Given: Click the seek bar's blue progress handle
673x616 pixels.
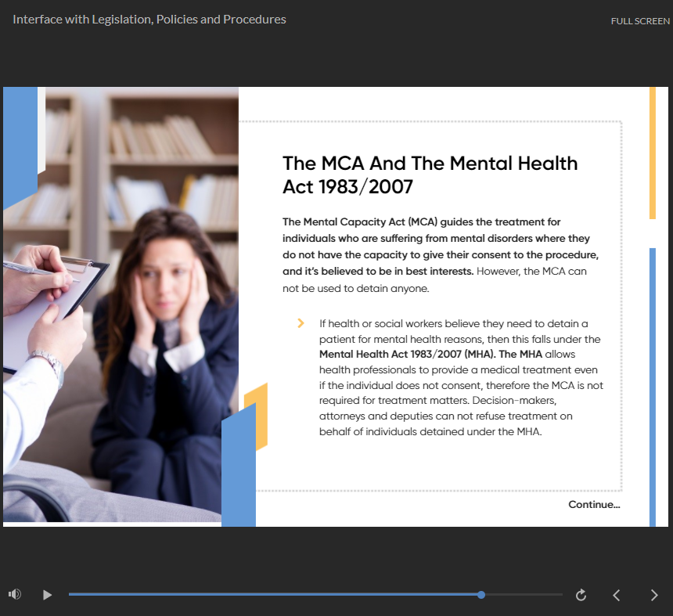Looking at the screenshot, I should tap(481, 595).
